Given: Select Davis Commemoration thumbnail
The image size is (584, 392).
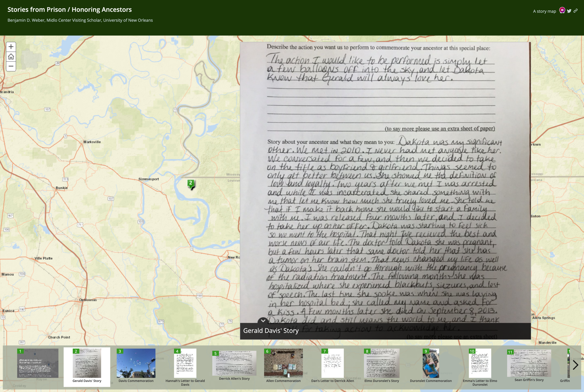Looking at the screenshot, I should click(136, 363).
